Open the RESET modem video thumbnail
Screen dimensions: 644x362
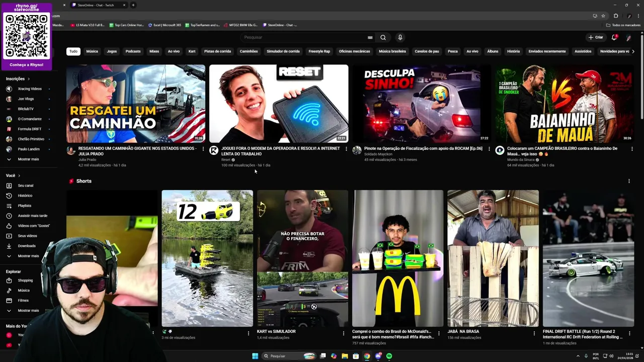[279, 104]
